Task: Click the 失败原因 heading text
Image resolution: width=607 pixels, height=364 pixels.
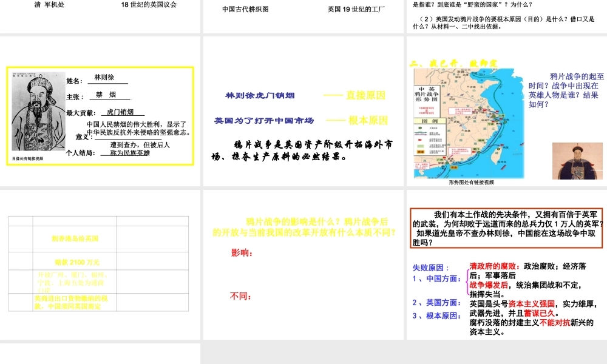Action: (431, 268)
